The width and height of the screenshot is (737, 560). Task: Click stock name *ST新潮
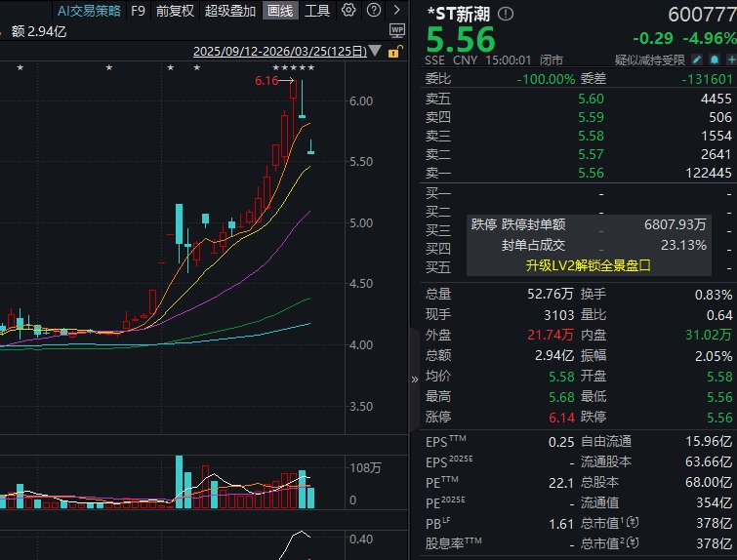pos(458,14)
